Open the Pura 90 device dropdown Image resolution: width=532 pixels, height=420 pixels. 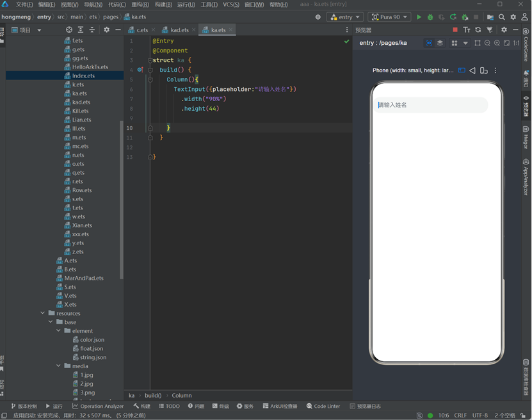point(389,17)
